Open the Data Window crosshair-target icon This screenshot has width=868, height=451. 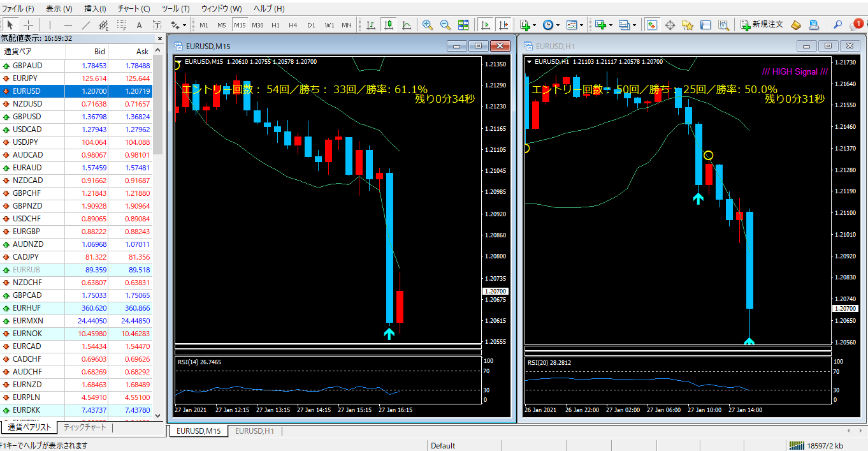click(x=670, y=25)
